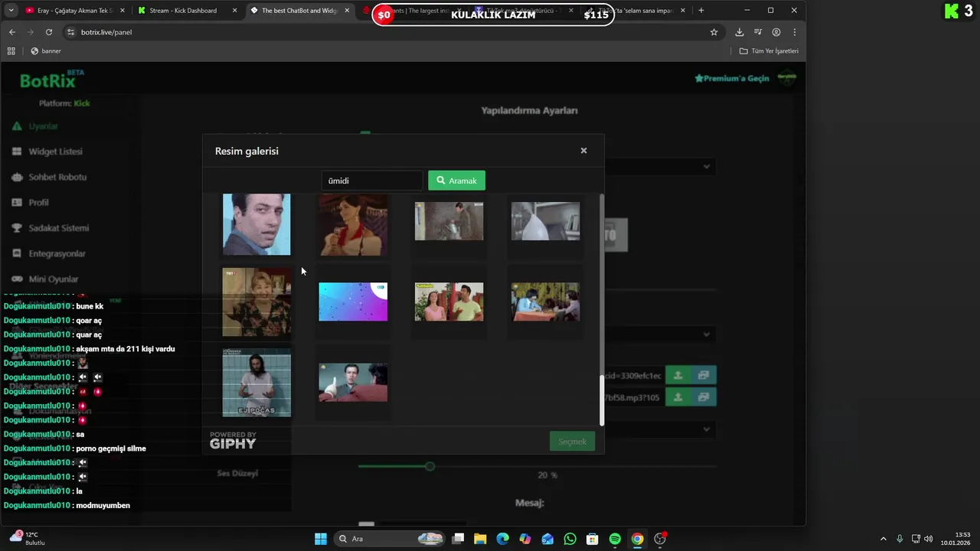Open Profil in sidebar
The image size is (980, 551).
[38, 202]
